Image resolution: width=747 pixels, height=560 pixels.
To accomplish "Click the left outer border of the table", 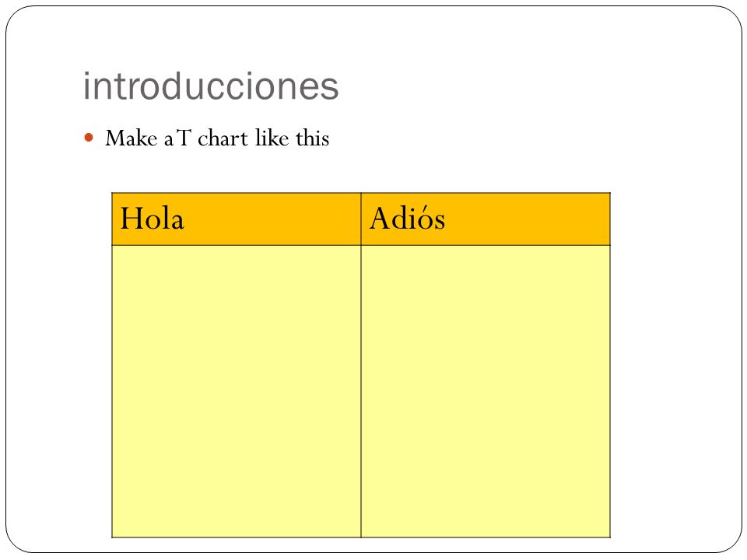I will coord(112,366).
